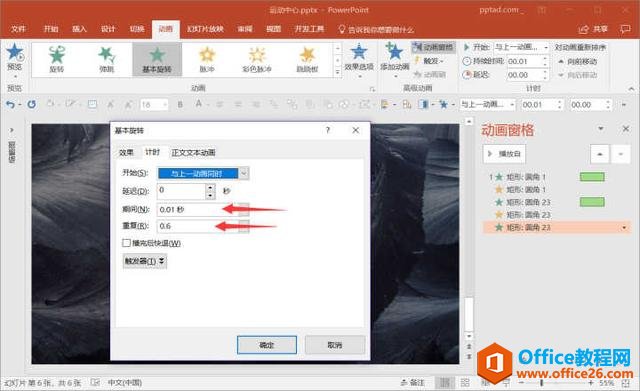Open dropdown arrow on highlighted 圆角 23 item

(624, 227)
